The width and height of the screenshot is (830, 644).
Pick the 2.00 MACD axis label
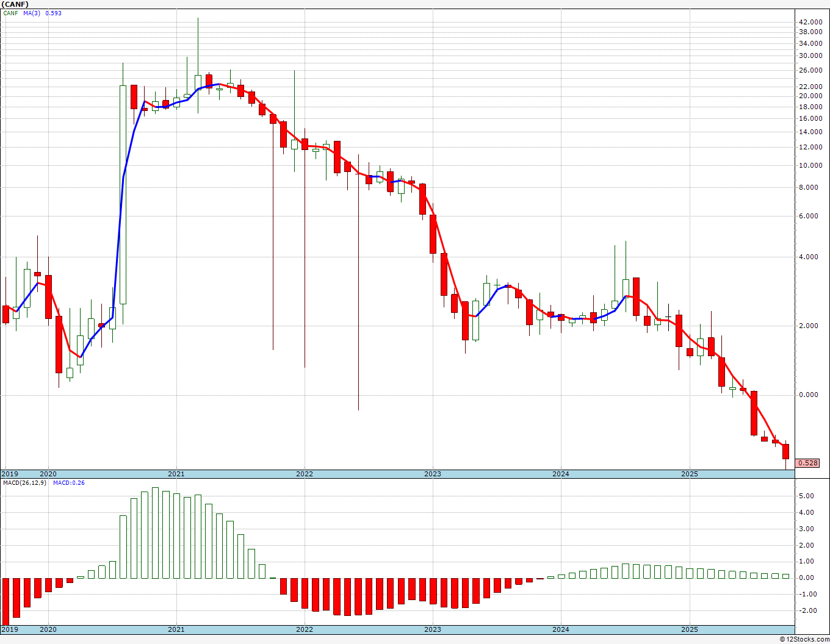(807, 545)
